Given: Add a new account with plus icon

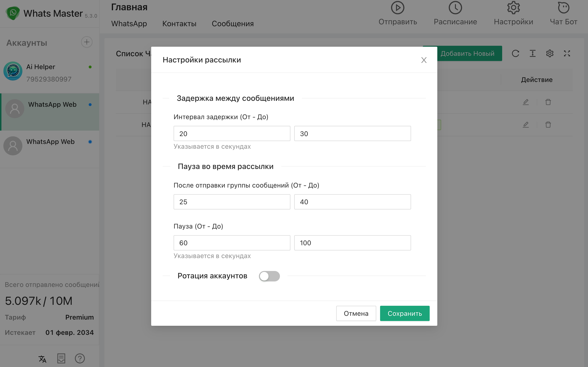Looking at the screenshot, I should click(x=87, y=42).
